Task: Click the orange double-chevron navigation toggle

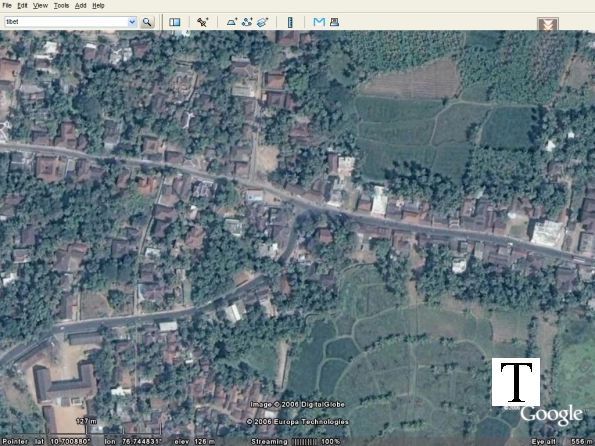Action: [x=548, y=24]
